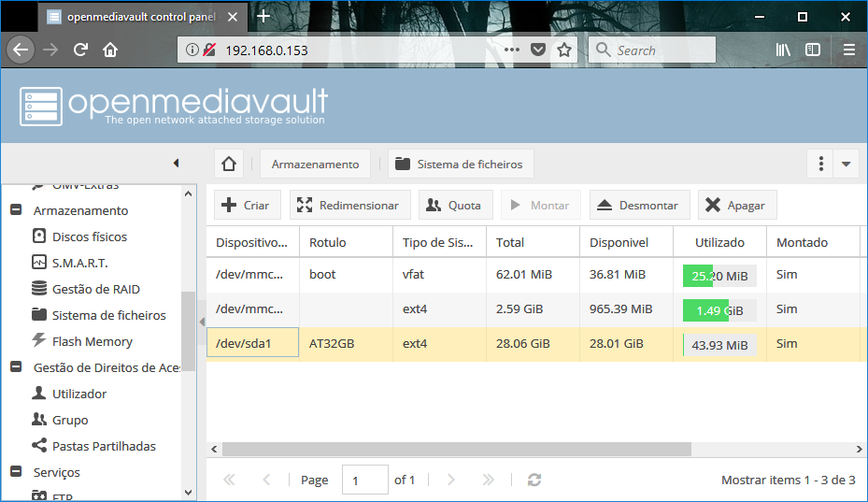868x502 pixels.
Task: Refresh the filesystem table
Action: coord(534,480)
